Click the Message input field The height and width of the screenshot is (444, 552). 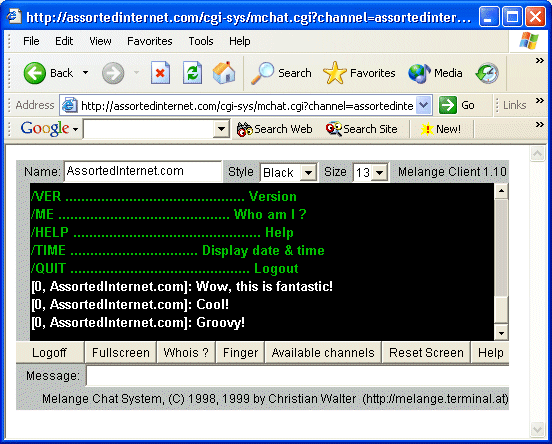click(x=297, y=376)
